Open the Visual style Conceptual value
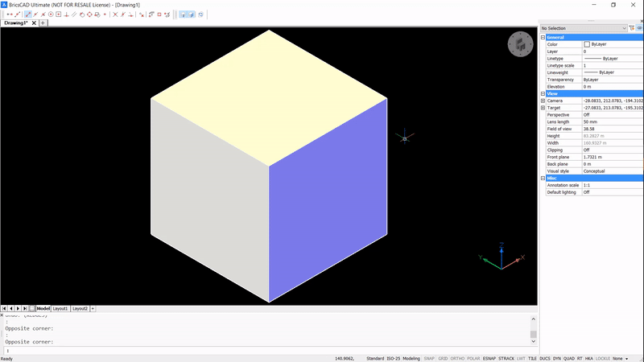The height and width of the screenshot is (362, 644). (613, 171)
